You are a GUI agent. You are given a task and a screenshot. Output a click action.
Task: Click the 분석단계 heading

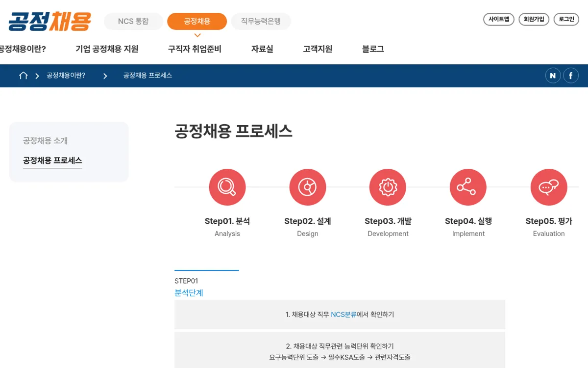[189, 293]
